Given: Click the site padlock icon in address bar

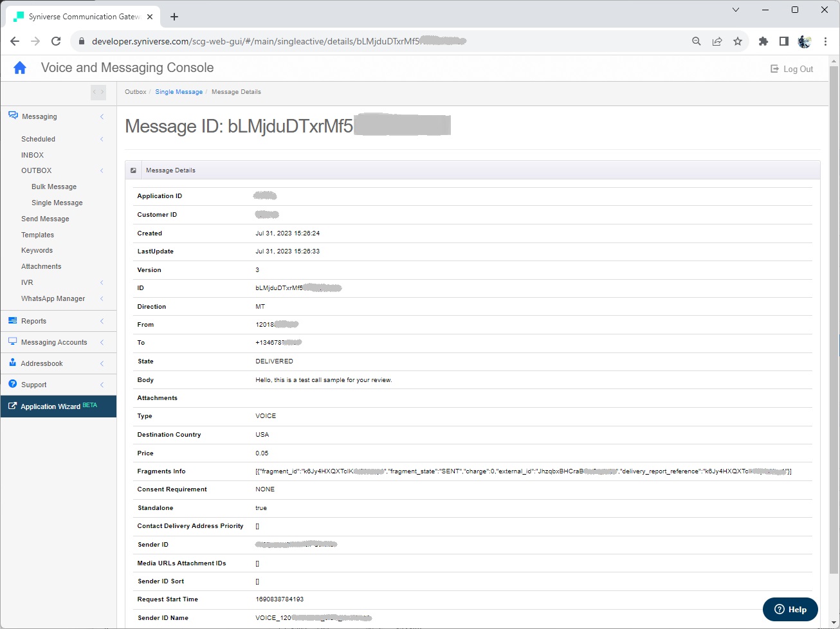Looking at the screenshot, I should click(x=81, y=41).
